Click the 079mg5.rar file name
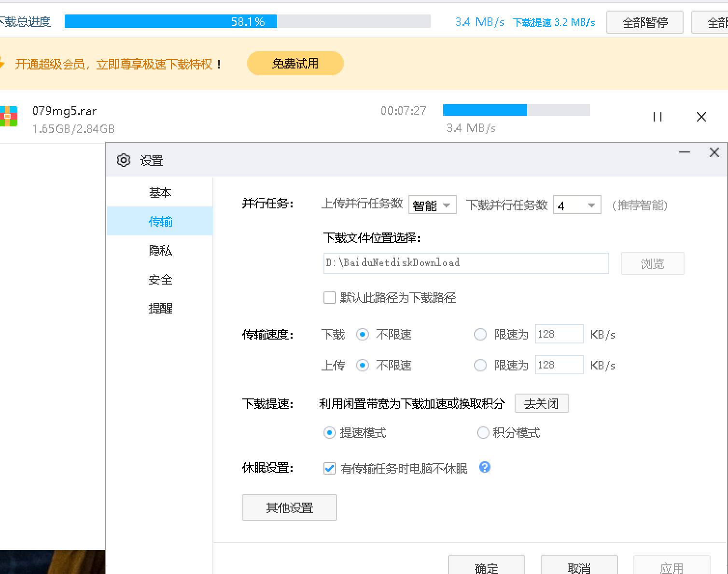The width and height of the screenshot is (728, 574). click(x=65, y=111)
